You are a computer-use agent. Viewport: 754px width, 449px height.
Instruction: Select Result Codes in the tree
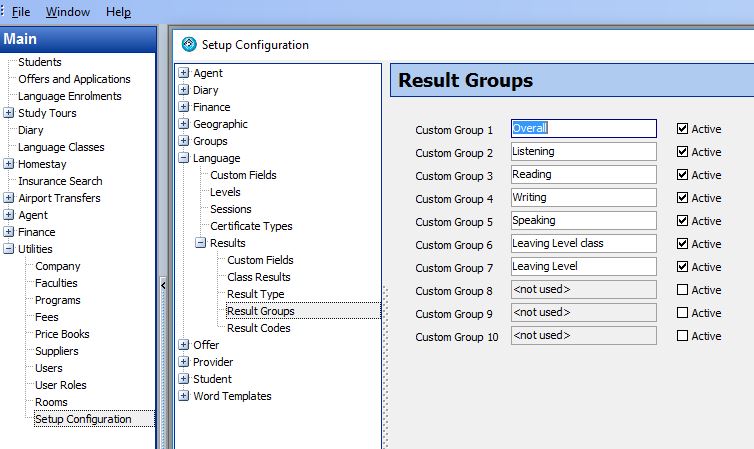click(259, 328)
